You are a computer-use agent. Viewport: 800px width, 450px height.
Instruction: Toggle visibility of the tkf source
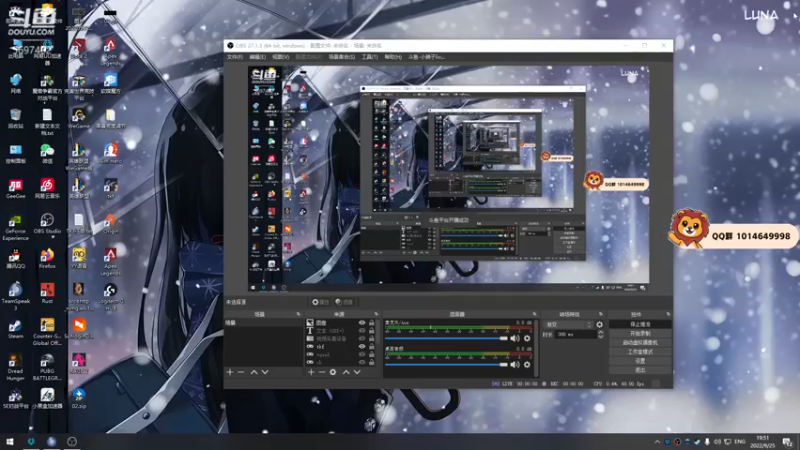[x=362, y=346]
